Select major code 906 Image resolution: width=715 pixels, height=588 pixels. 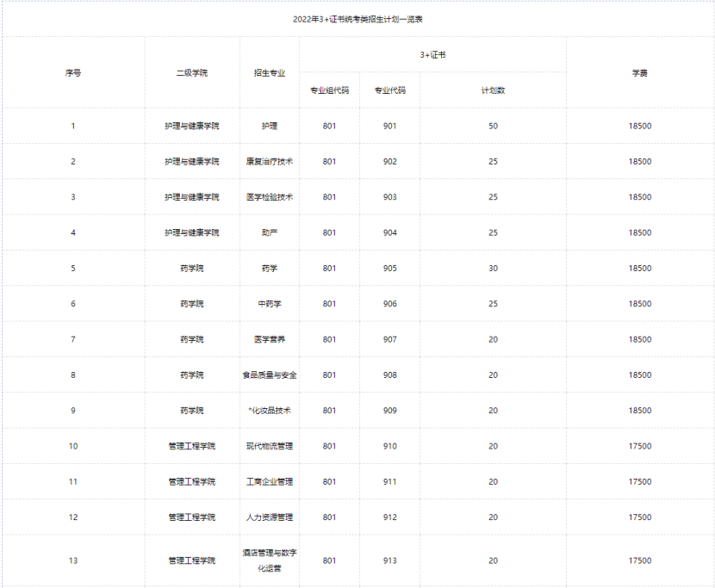click(390, 304)
